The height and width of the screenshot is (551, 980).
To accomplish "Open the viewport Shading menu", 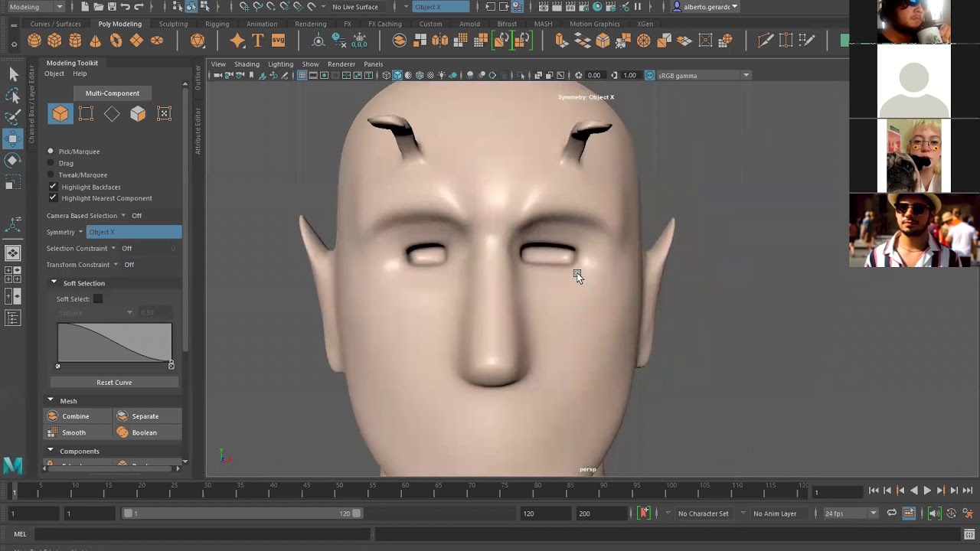I will pos(247,64).
